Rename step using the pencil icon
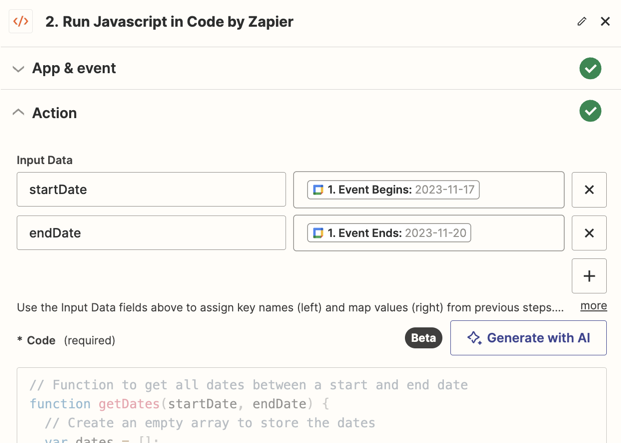 coord(581,21)
